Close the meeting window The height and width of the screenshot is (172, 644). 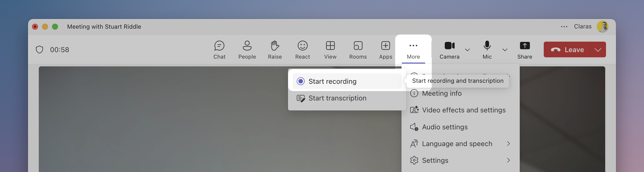[35, 27]
